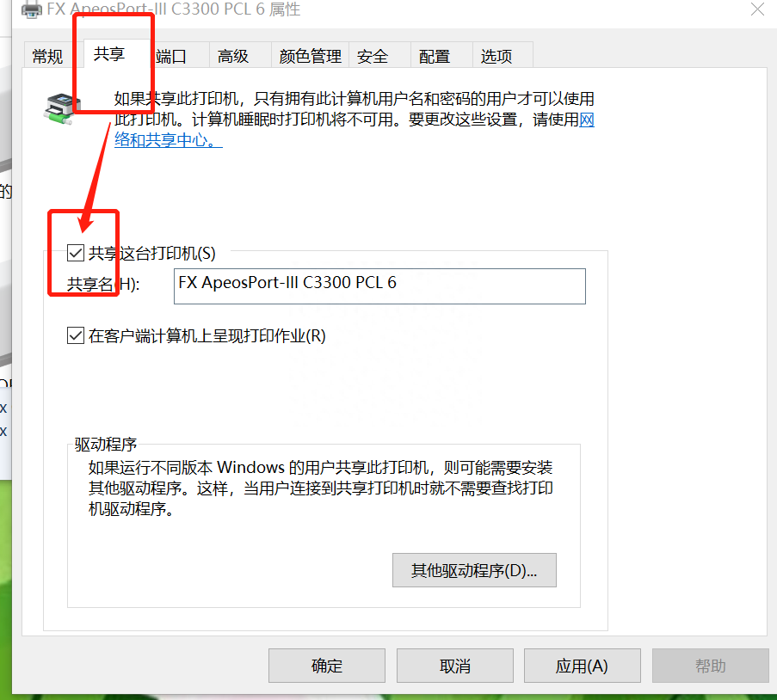Select the 共享 tab
The height and width of the screenshot is (700, 777).
click(109, 55)
